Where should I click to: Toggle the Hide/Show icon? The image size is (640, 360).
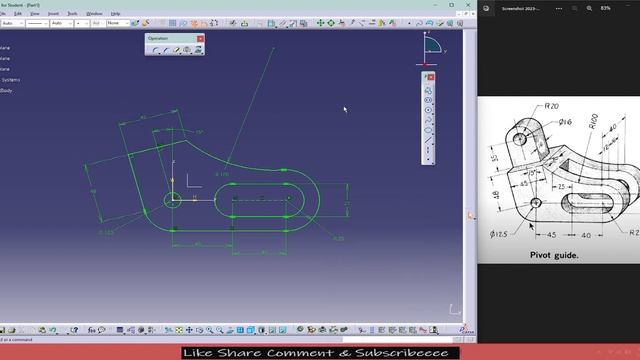click(272, 330)
